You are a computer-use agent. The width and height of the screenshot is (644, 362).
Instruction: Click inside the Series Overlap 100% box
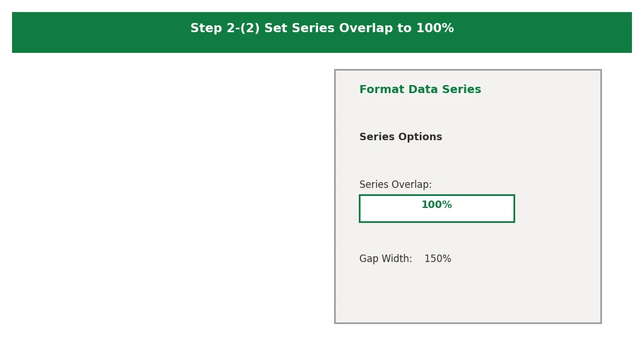tap(436, 209)
